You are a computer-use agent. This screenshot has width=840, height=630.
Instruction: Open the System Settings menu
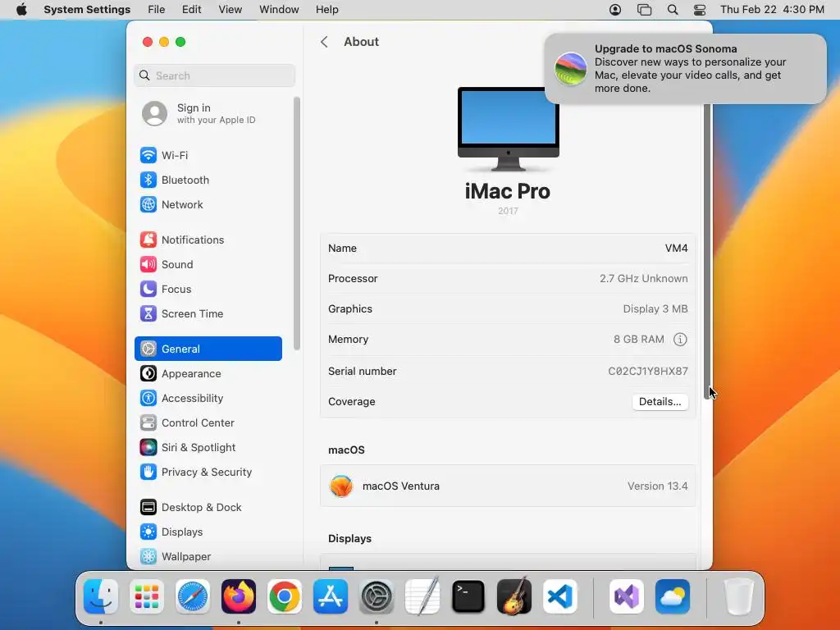point(87,10)
